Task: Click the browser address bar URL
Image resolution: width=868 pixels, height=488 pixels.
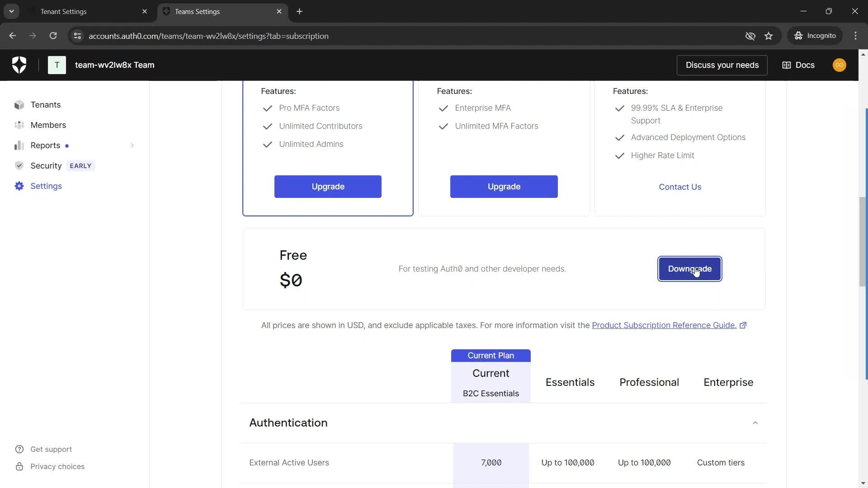Action: coord(208,36)
